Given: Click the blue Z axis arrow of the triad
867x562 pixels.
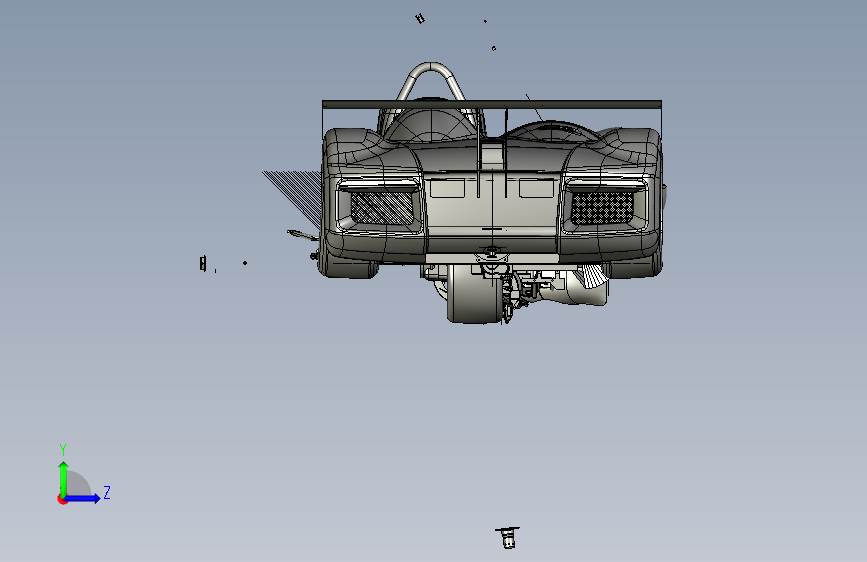Looking at the screenshot, I should 83,498.
